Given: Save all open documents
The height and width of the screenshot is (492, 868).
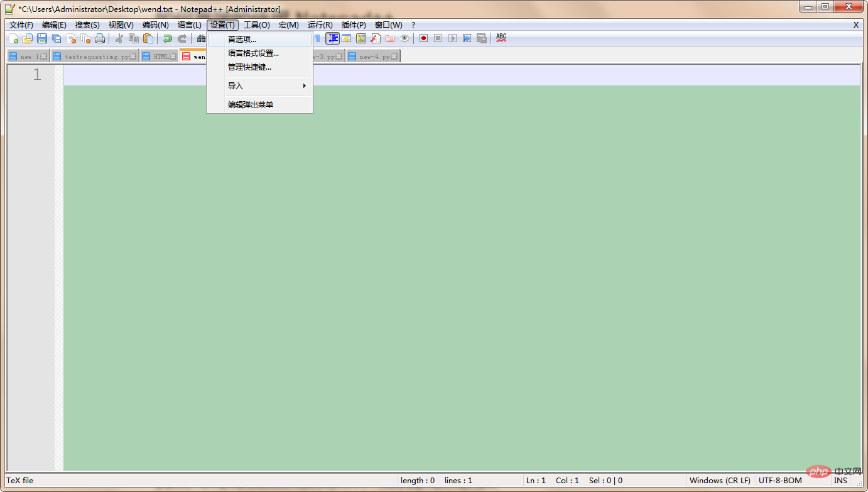Looking at the screenshot, I should coord(56,38).
